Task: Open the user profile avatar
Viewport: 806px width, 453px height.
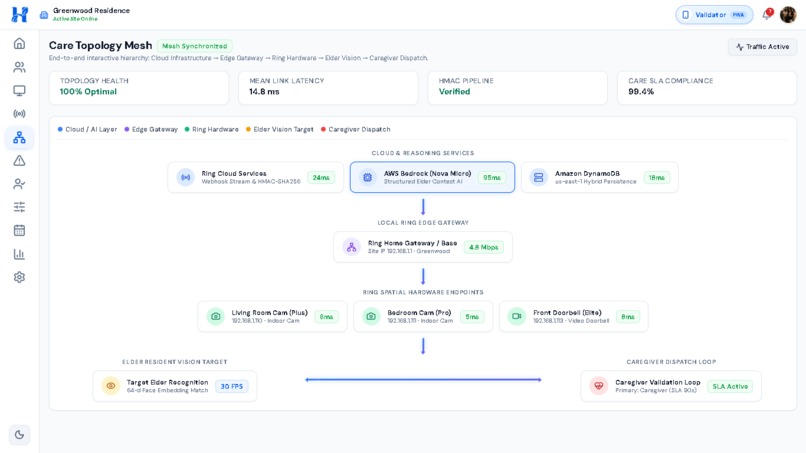Action: coord(787,14)
